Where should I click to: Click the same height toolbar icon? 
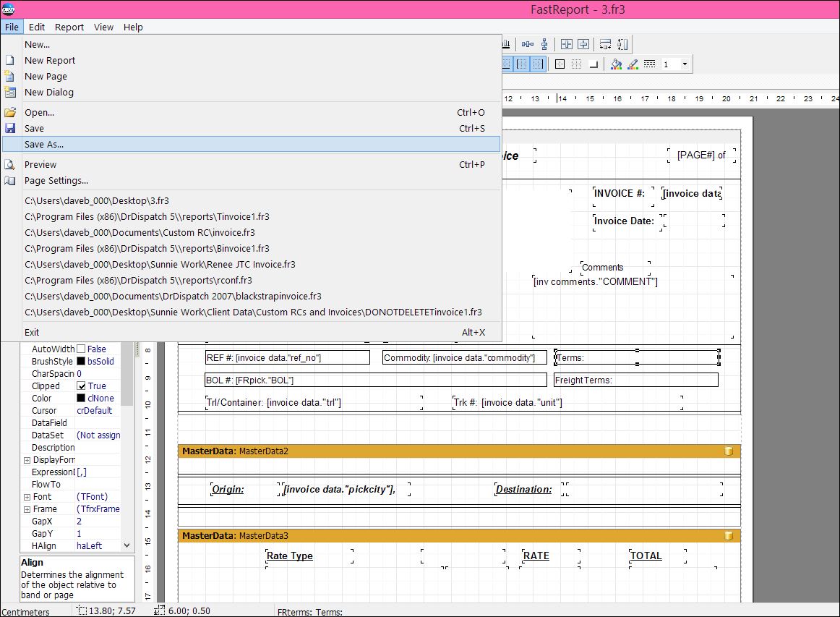[x=622, y=45]
